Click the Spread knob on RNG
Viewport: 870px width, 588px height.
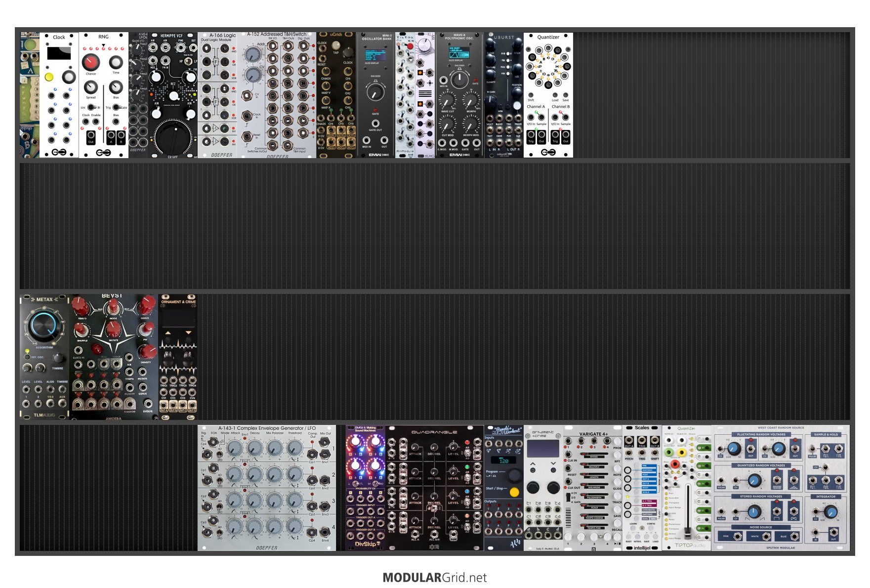pyautogui.click(x=90, y=87)
